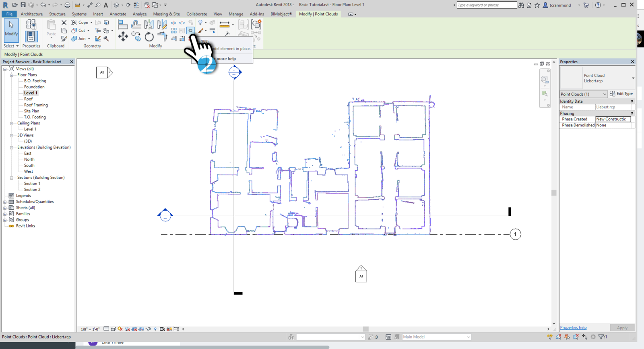Screen dimensions: 644x349
Task: Collapse the Floor Plans tree node
Action: tap(12, 75)
